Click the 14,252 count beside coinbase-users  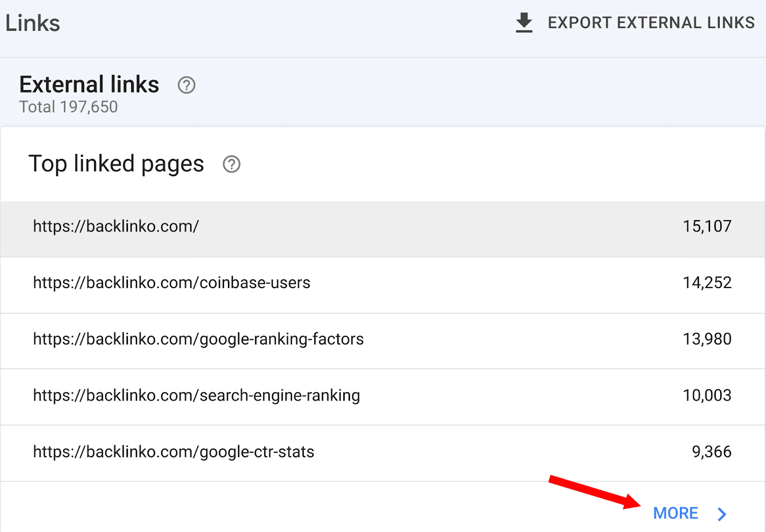tap(708, 283)
